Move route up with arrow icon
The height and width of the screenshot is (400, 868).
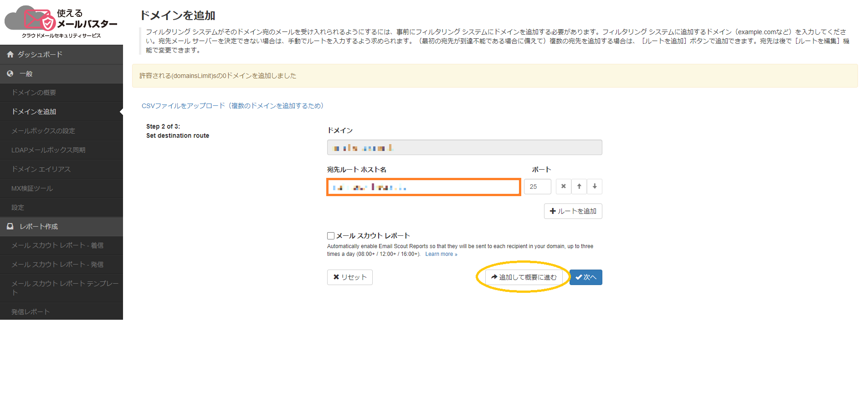(579, 187)
